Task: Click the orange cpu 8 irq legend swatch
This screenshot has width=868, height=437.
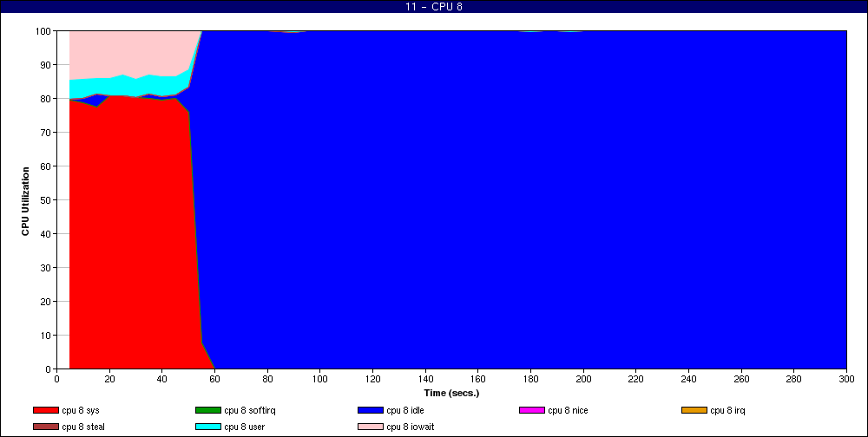Action: 694,410
